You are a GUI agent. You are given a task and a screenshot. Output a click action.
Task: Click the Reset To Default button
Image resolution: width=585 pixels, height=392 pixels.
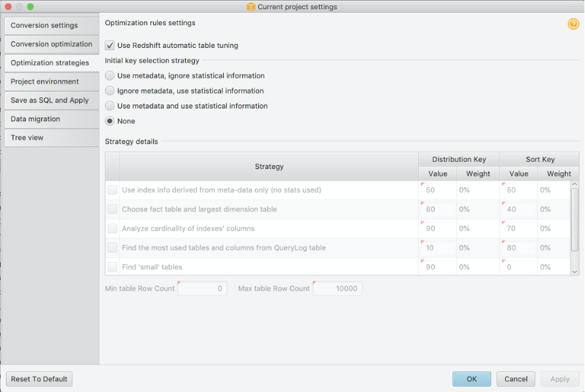coord(39,379)
